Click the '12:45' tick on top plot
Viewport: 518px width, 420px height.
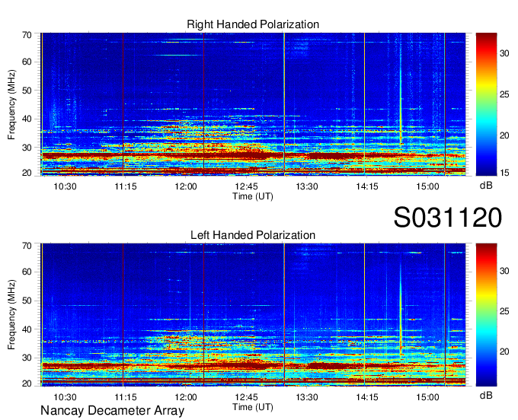tap(246, 186)
